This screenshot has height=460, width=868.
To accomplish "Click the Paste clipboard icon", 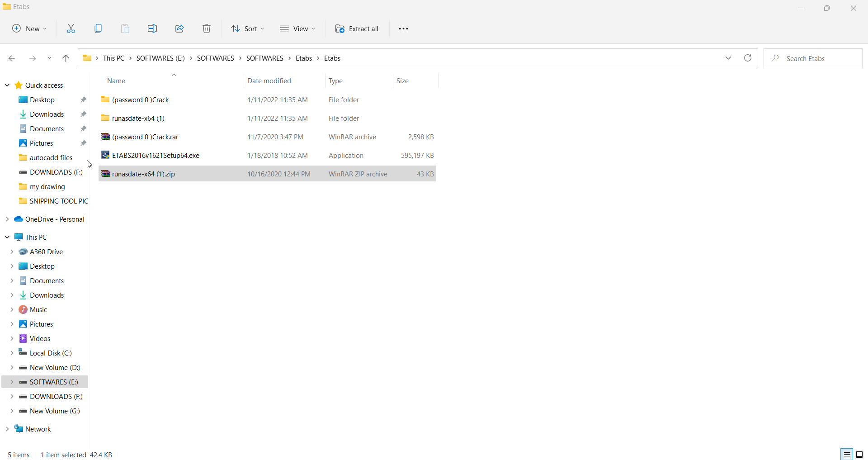I will point(125,28).
